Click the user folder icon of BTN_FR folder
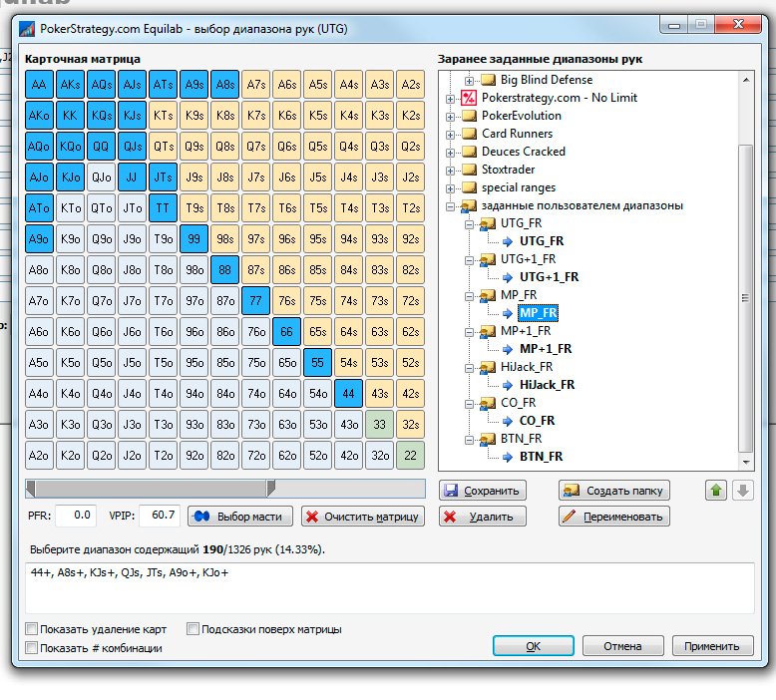The height and width of the screenshot is (700, 776). pos(488,439)
